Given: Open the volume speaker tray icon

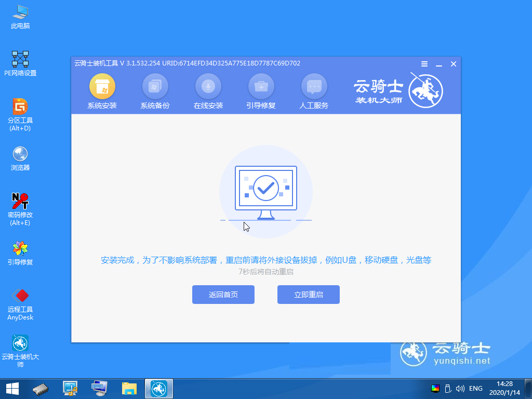Looking at the screenshot, I should [460, 389].
